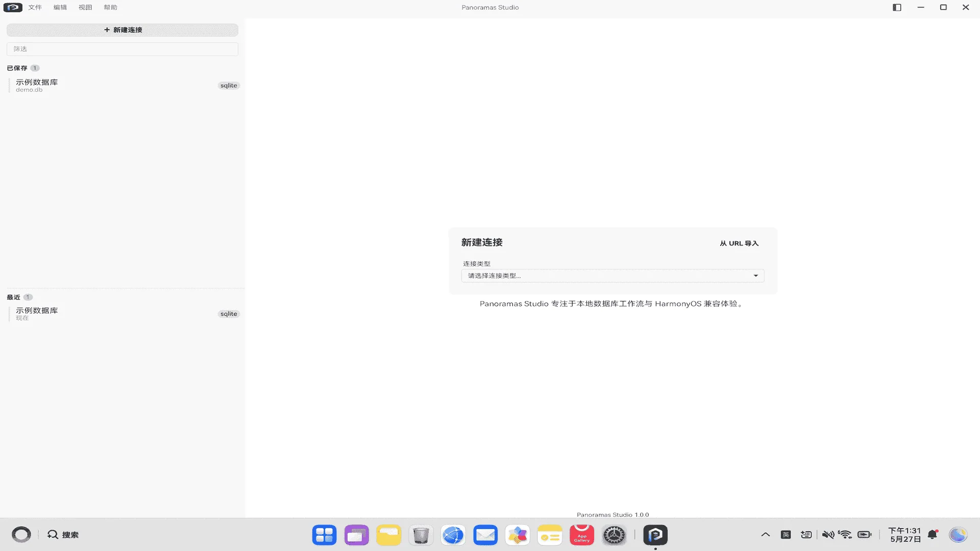Open the purple window app in dock
The height and width of the screenshot is (551, 980).
(356, 535)
